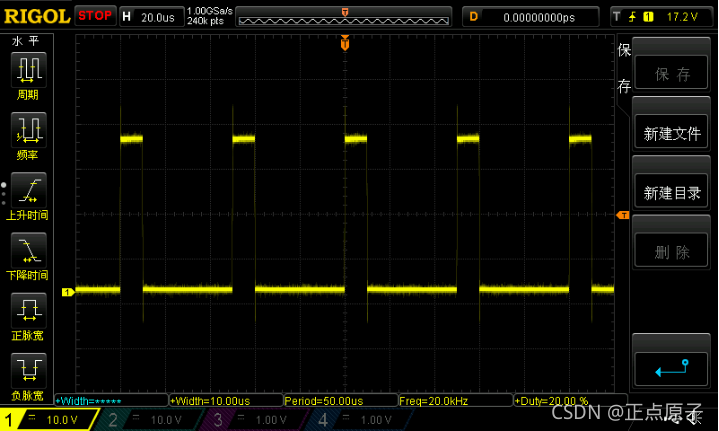The width and height of the screenshot is (719, 431).
Task: Click the 水平 horizontal menu header
Action: (x=26, y=41)
